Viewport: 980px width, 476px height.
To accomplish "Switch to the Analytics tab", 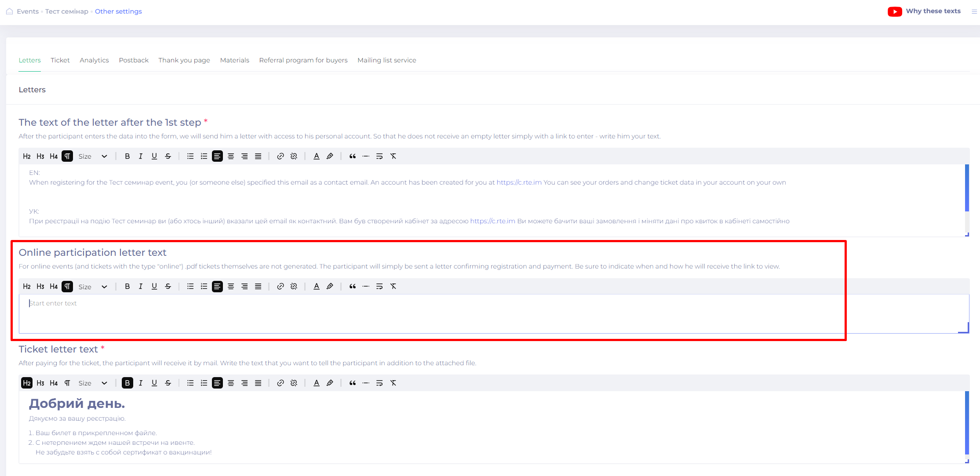I will coord(94,60).
